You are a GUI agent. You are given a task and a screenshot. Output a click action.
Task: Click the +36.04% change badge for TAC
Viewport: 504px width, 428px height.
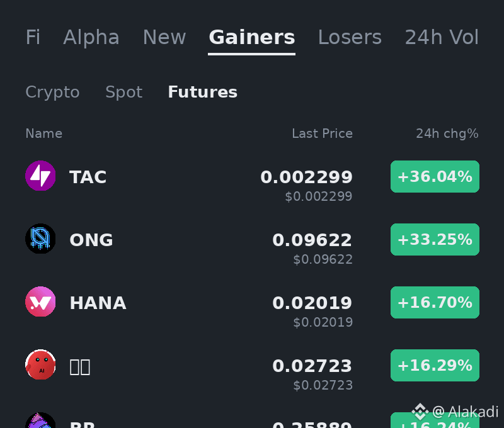tap(435, 177)
